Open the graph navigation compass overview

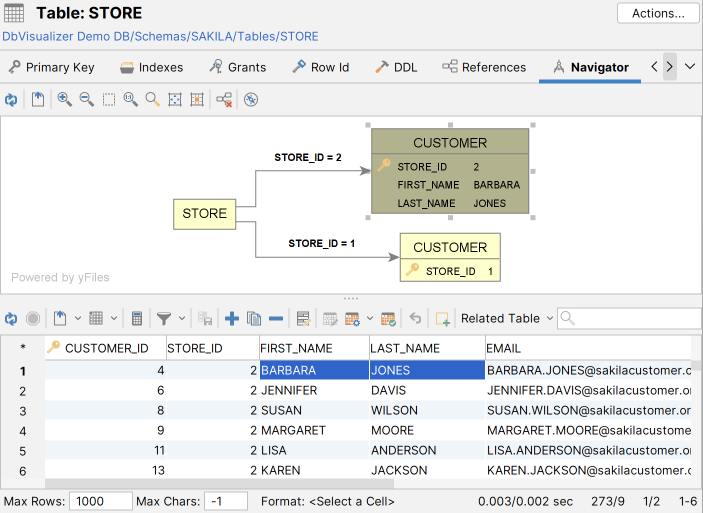click(251, 100)
